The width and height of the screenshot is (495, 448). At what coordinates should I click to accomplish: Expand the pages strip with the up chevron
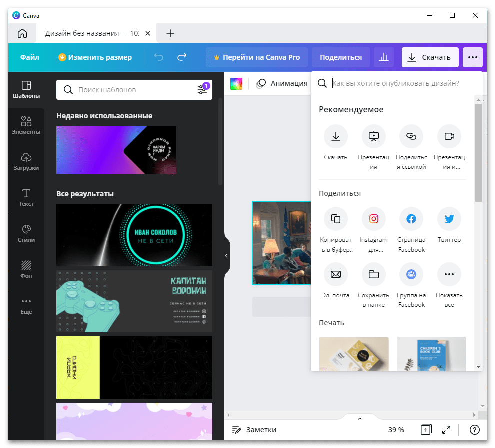[x=359, y=419]
